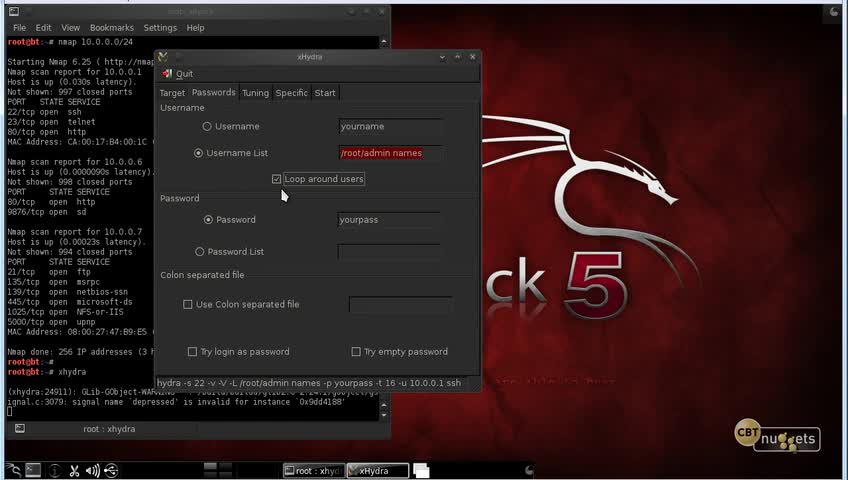Click the USB device notifier icon
This screenshot has height=480, width=848.
pos(111,471)
